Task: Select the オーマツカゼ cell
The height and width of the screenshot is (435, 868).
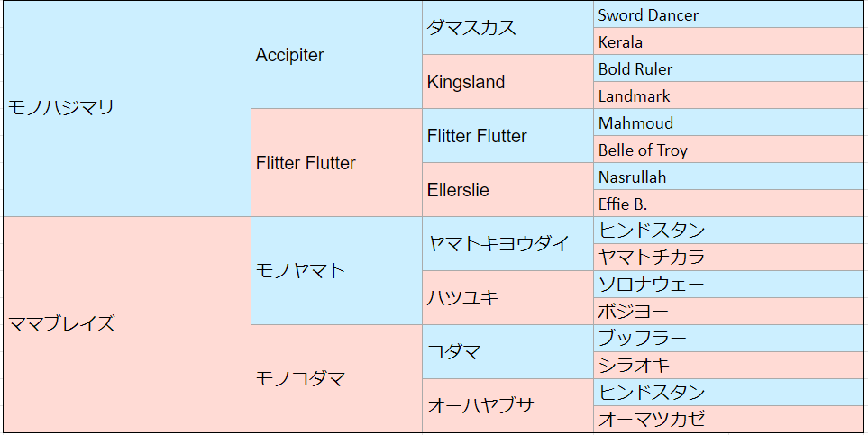Action: click(728, 420)
